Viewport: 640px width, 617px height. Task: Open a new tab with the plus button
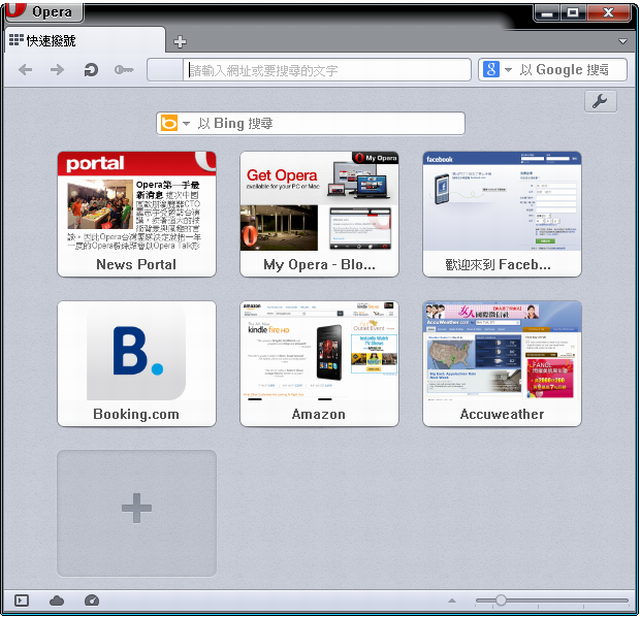pyautogui.click(x=180, y=41)
